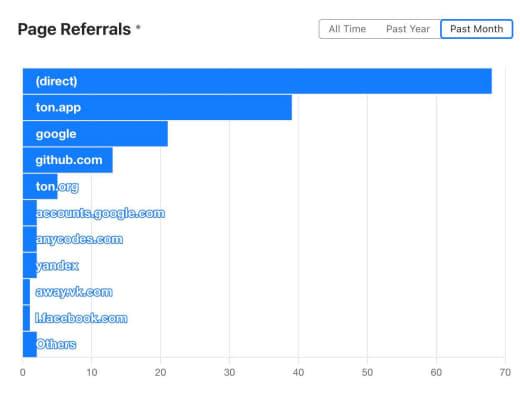Switch to the Past Year range

[x=408, y=29]
